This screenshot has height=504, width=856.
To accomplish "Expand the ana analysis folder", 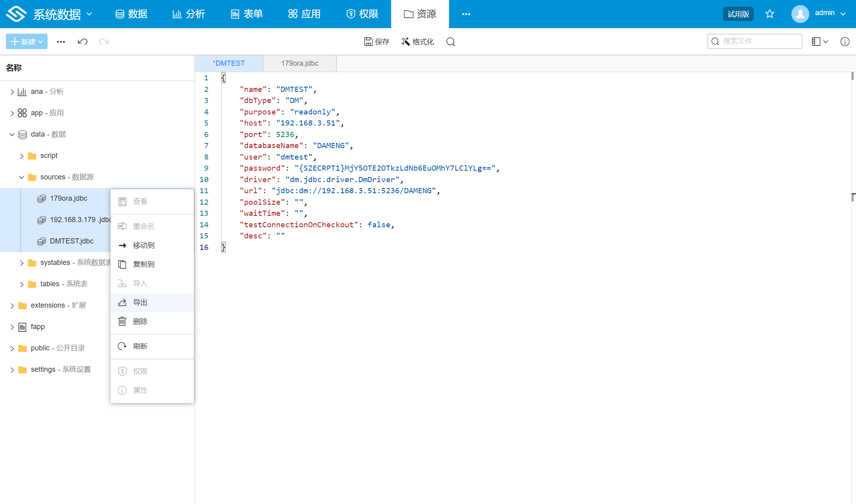I will (x=12, y=92).
